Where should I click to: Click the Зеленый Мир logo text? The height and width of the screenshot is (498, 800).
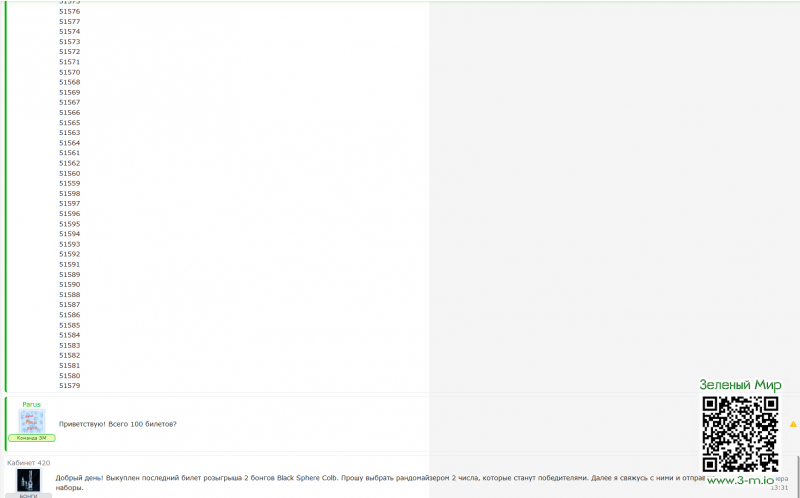click(740, 385)
